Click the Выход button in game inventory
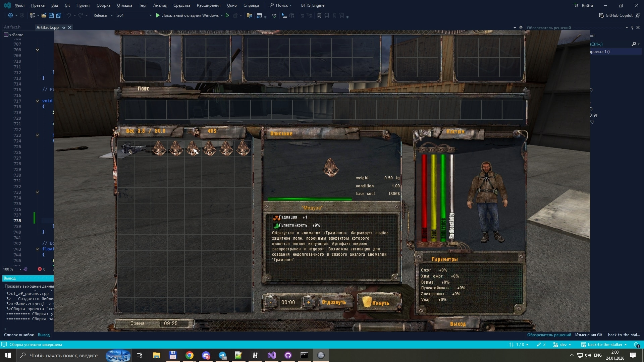Image resolution: width=644 pixels, height=362 pixels. [458, 324]
